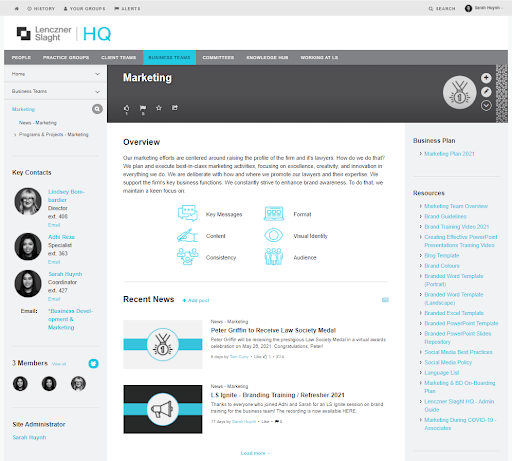Image resolution: width=512 pixels, height=461 pixels.
Task: Click the plus icon in page header
Action: coord(486,78)
